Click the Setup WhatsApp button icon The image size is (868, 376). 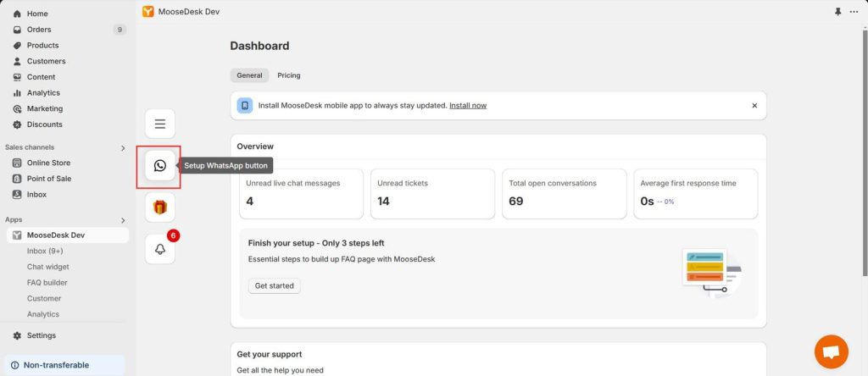pos(160,165)
